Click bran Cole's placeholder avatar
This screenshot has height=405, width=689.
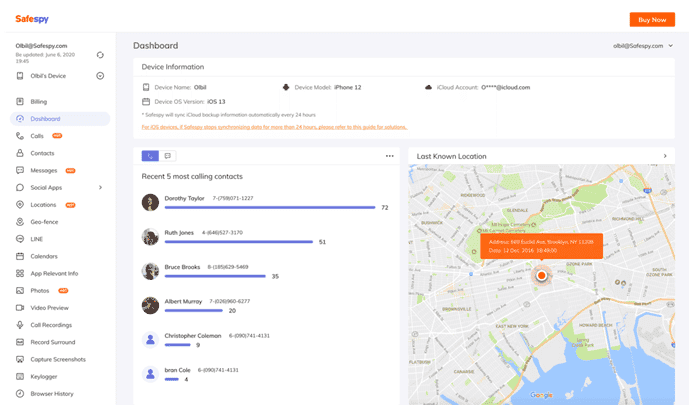click(x=150, y=374)
